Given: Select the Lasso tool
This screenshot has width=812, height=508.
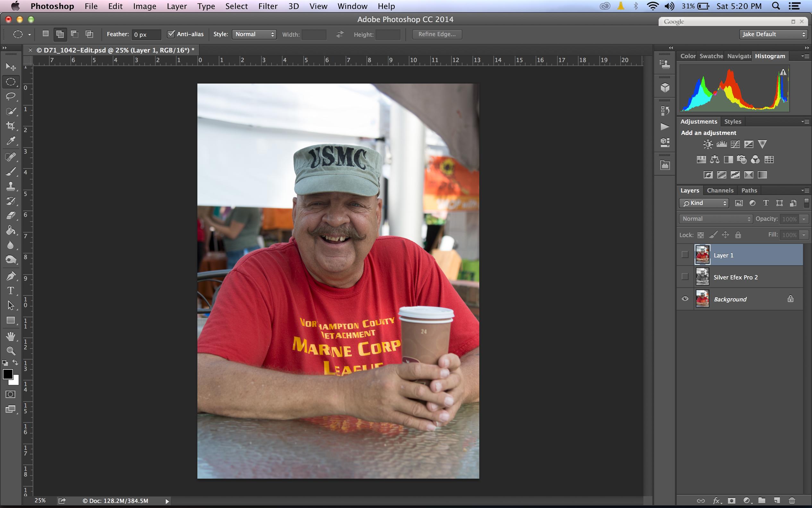Looking at the screenshot, I should [x=11, y=96].
